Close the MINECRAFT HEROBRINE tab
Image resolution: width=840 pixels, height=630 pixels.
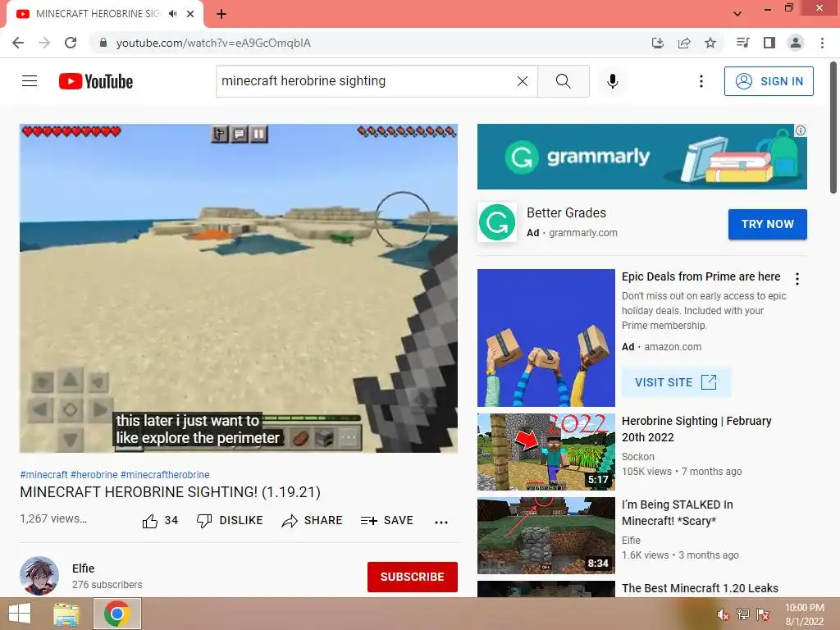coord(190,14)
